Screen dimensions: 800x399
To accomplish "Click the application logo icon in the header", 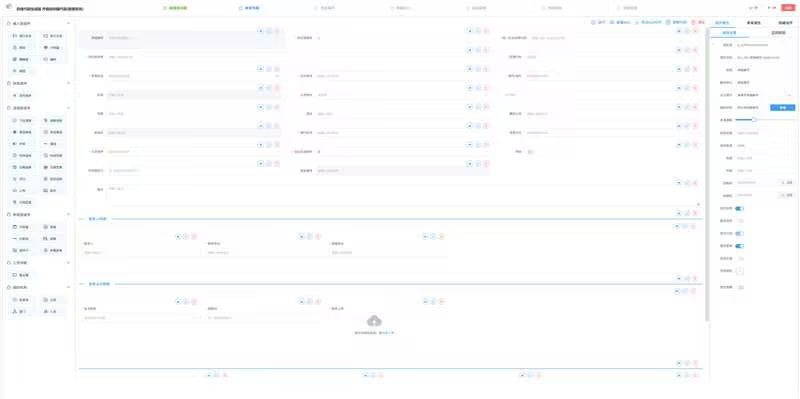I will (x=9, y=7).
